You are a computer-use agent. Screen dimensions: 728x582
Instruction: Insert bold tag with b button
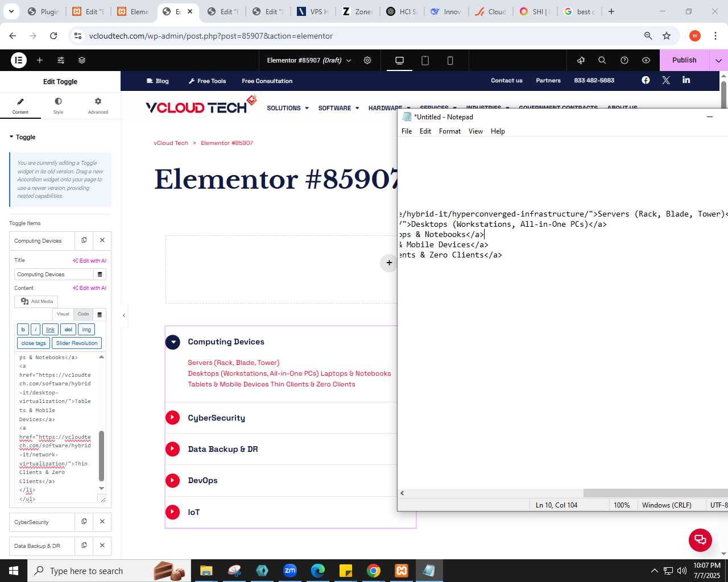[x=23, y=330]
